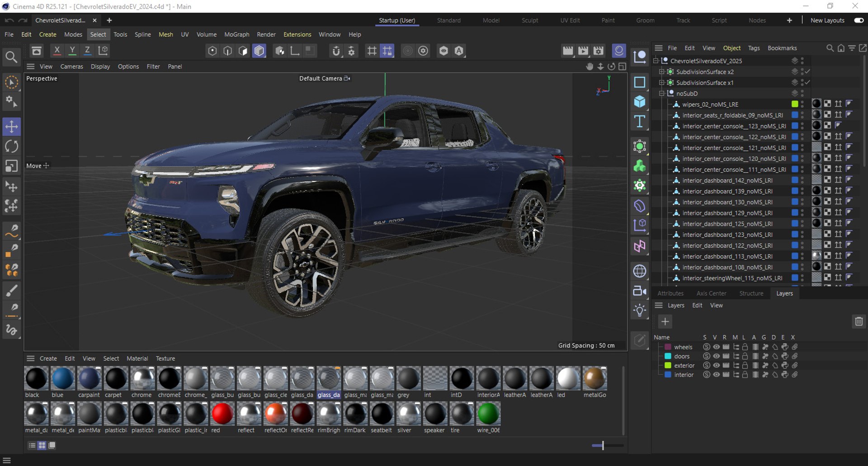
Task: Click the search magnifier icon at top-left
Action: click(x=11, y=57)
